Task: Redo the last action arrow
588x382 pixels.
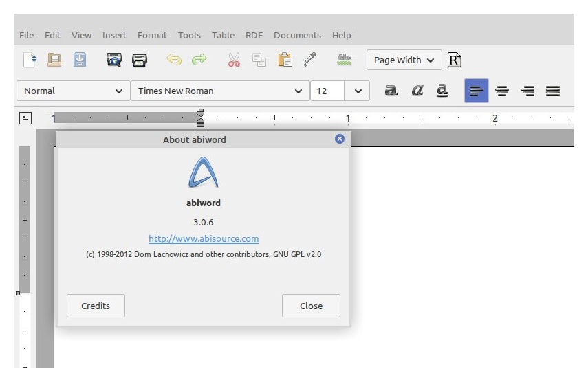Action: pyautogui.click(x=199, y=60)
